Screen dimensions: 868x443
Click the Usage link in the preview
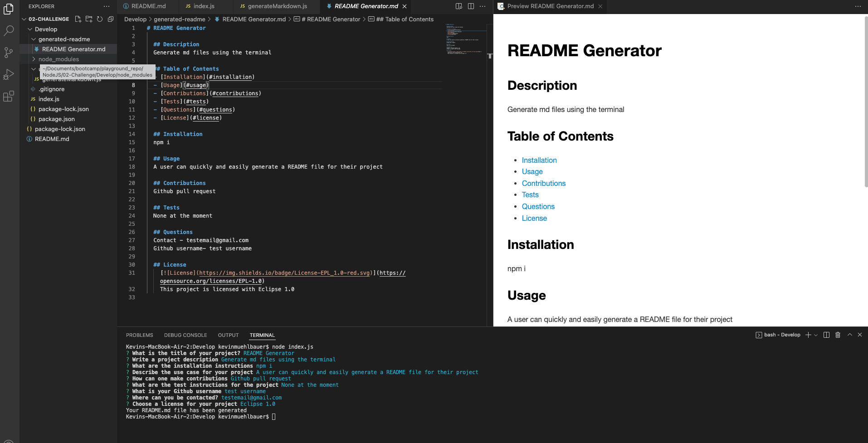point(532,171)
